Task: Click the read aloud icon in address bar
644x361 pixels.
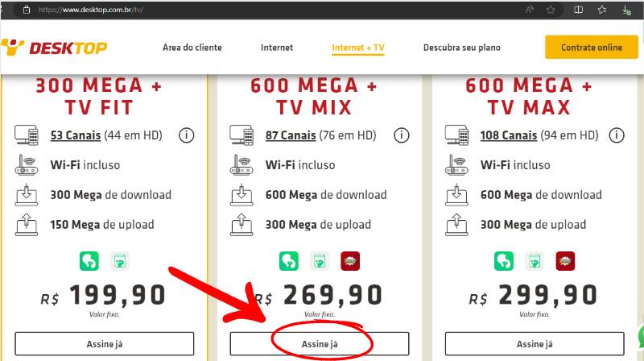Action: point(530,10)
